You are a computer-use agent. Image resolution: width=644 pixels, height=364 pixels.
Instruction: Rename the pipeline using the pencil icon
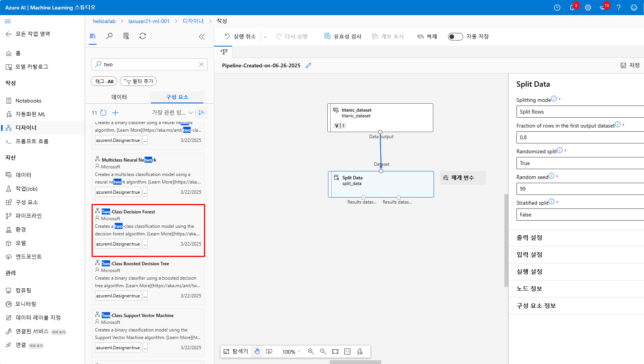point(308,65)
